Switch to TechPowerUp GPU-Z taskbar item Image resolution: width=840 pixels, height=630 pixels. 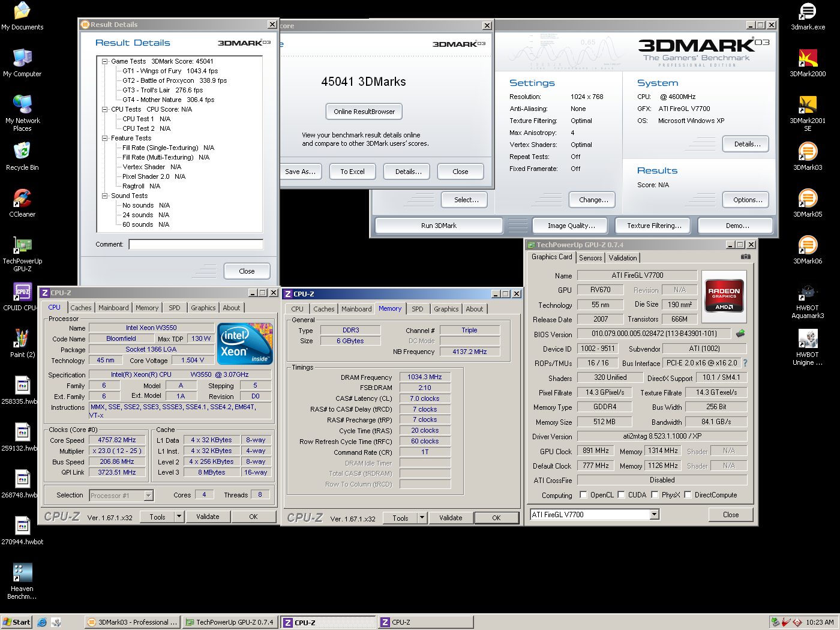pos(230,622)
